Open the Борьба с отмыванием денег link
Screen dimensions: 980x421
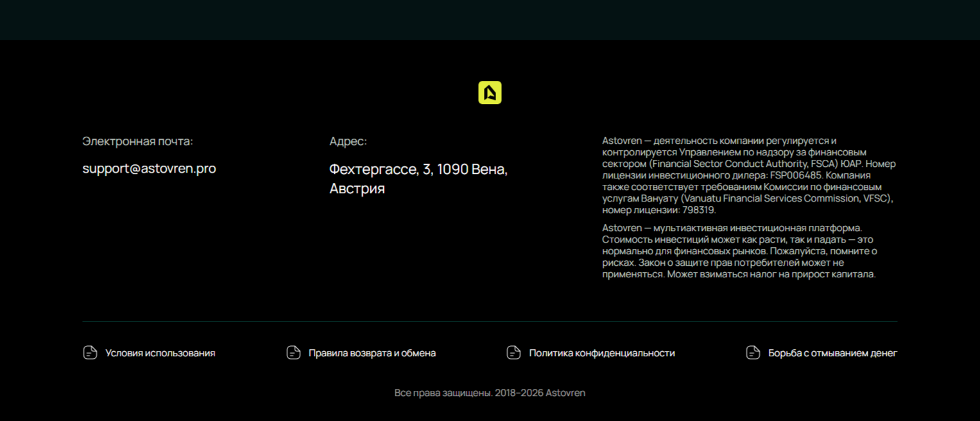click(832, 353)
